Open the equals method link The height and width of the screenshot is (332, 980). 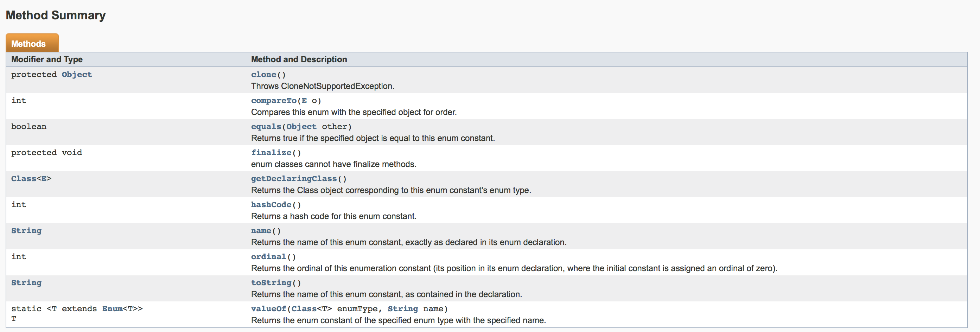pos(266,127)
